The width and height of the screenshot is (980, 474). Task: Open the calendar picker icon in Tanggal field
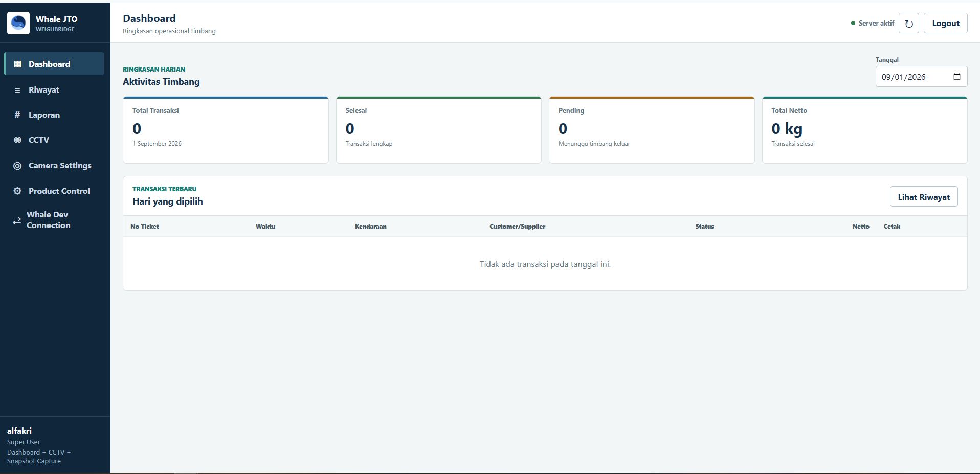coord(957,77)
